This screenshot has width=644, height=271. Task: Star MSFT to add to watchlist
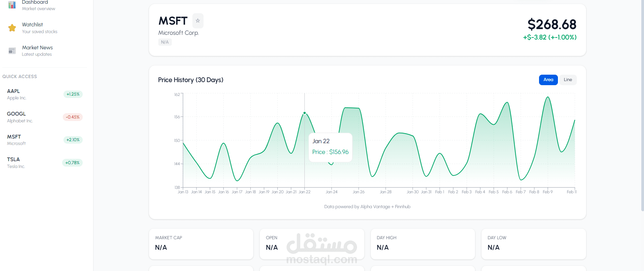[x=198, y=21]
